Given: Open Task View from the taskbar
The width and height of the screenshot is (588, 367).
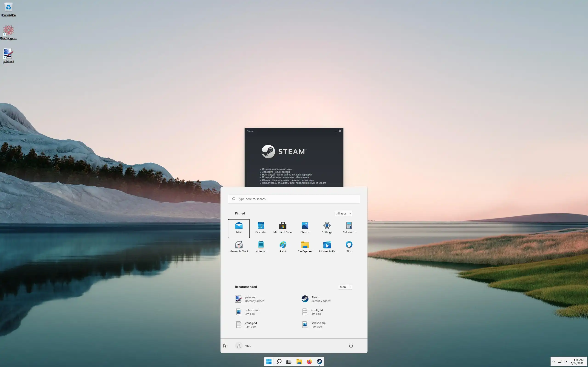Looking at the screenshot, I should pos(289,362).
